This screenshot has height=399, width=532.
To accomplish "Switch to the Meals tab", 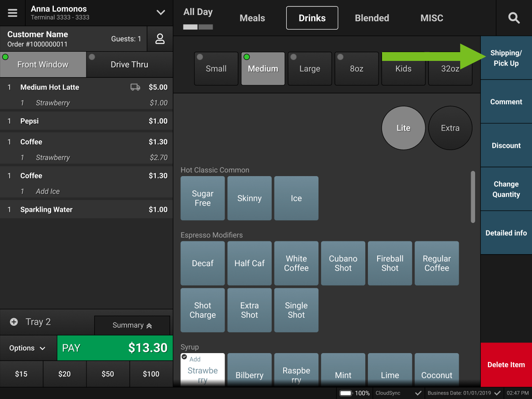I will coord(252,18).
